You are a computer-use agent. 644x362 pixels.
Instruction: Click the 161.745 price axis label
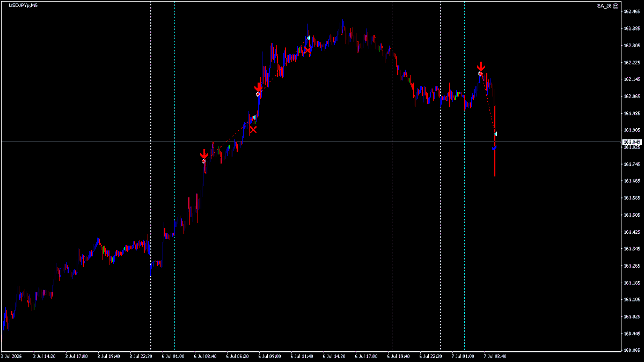(631, 164)
